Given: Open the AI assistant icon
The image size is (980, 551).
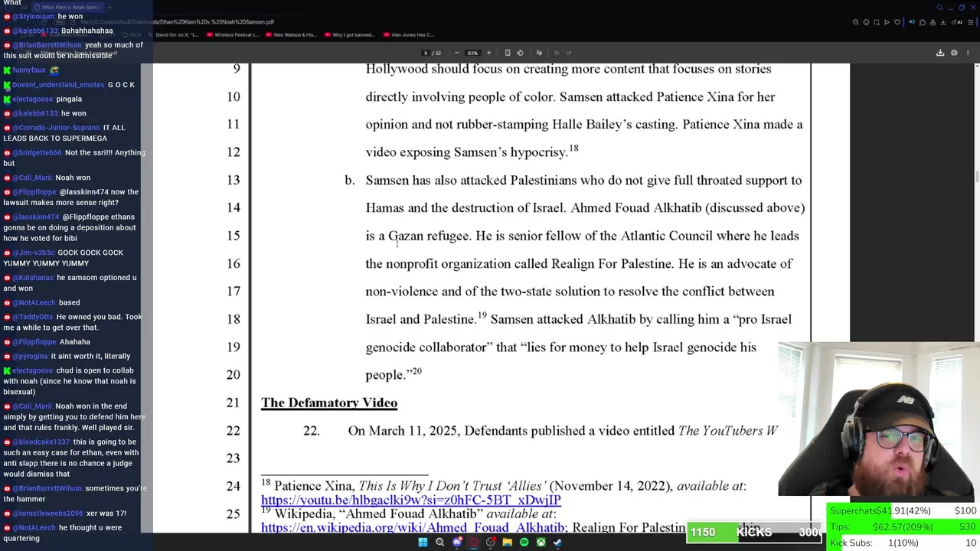Looking at the screenshot, I should 957,22.
